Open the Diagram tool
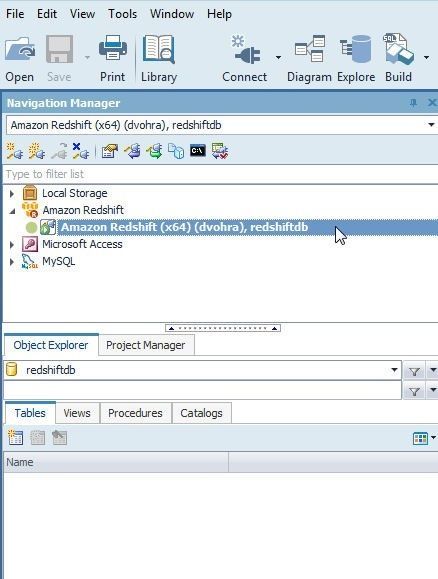The width and height of the screenshot is (438, 579). coord(309,49)
